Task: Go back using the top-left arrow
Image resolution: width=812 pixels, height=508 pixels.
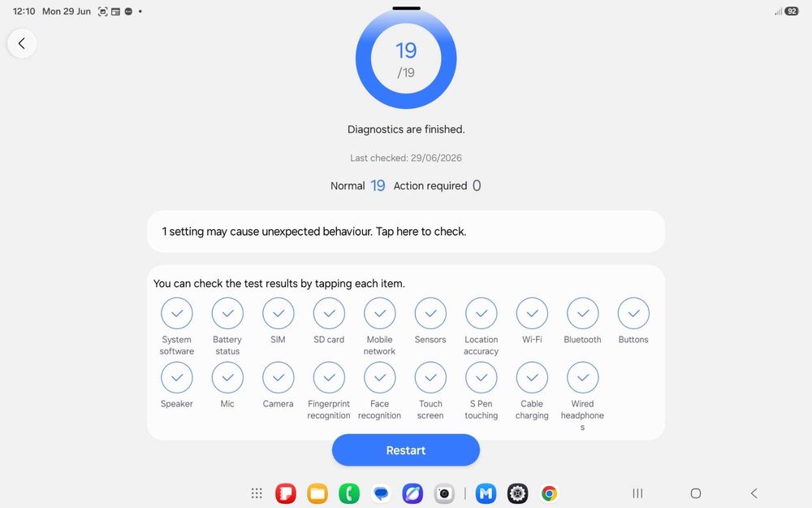Action: pyautogui.click(x=22, y=44)
